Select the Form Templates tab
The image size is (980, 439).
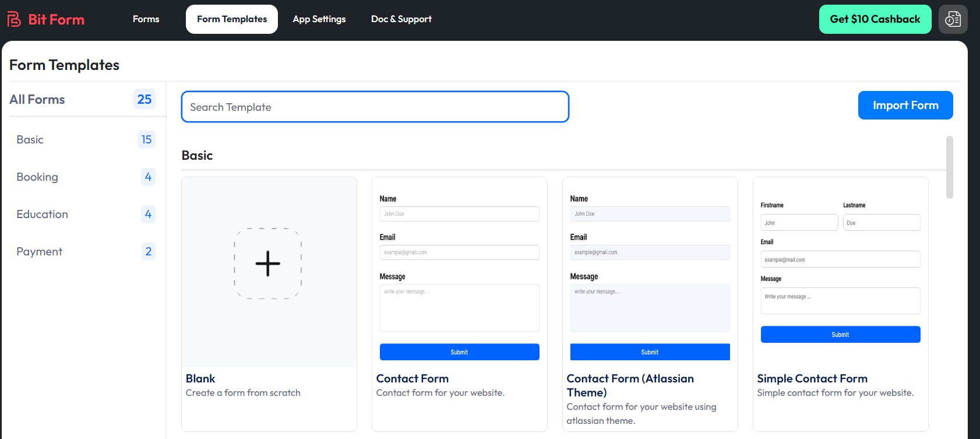tap(232, 19)
